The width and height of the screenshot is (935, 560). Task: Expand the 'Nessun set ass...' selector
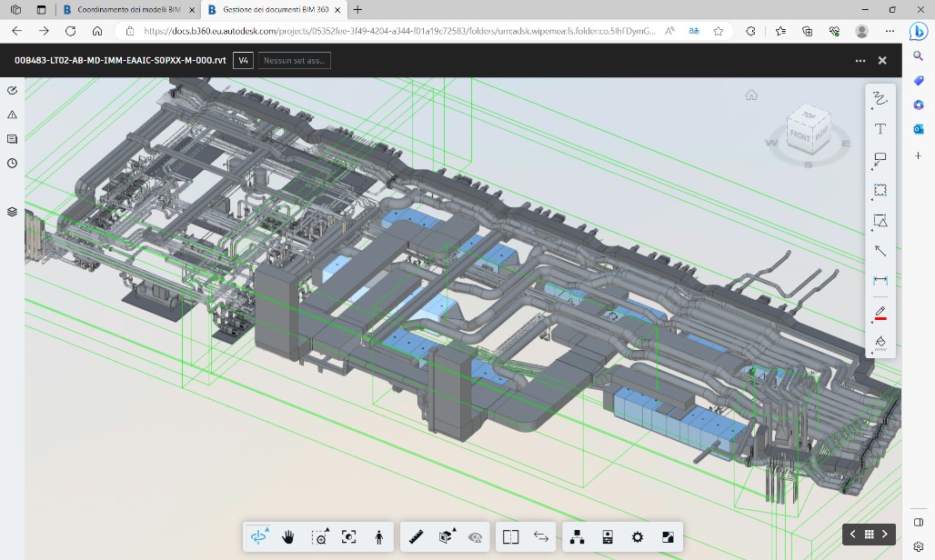(294, 61)
